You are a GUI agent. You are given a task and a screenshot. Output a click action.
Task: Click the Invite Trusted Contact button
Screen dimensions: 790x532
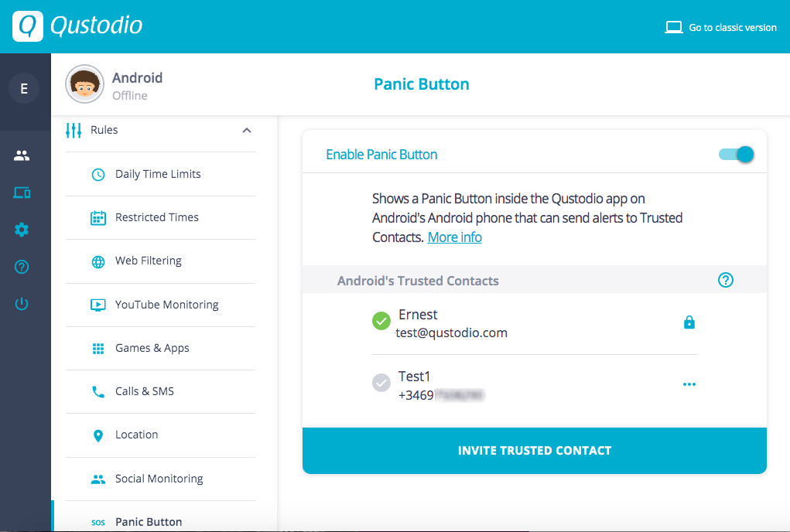[535, 451]
